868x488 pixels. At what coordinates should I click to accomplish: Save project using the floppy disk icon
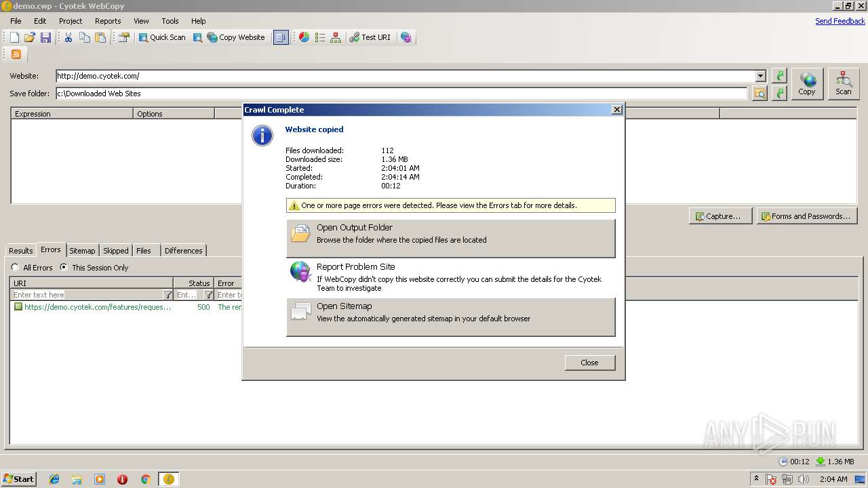click(45, 37)
